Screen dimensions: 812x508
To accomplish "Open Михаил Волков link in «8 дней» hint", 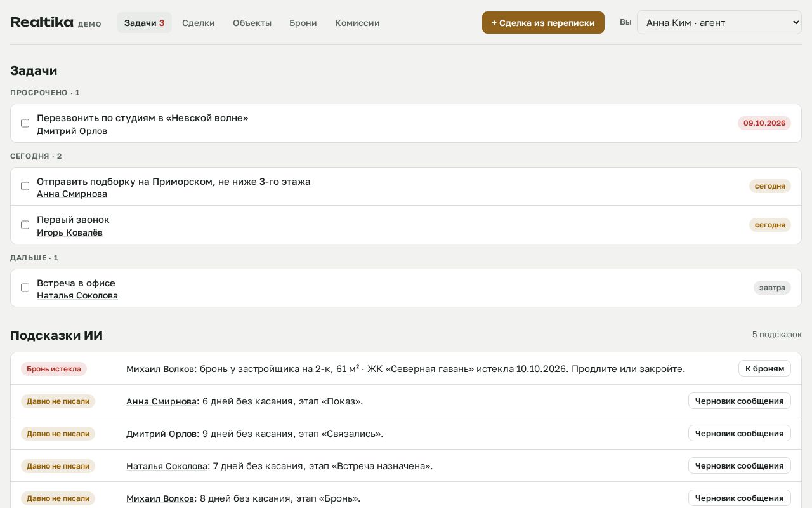I will pyautogui.click(x=160, y=498).
